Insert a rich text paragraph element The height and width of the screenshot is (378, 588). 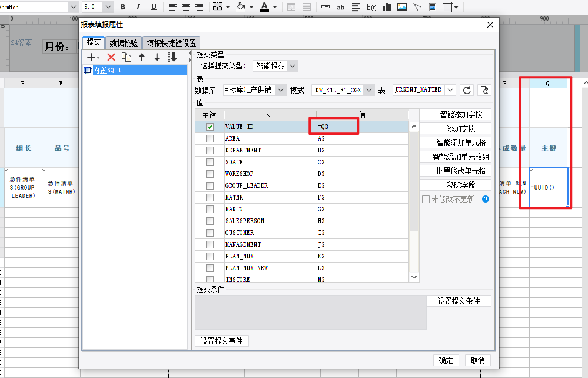[356, 6]
